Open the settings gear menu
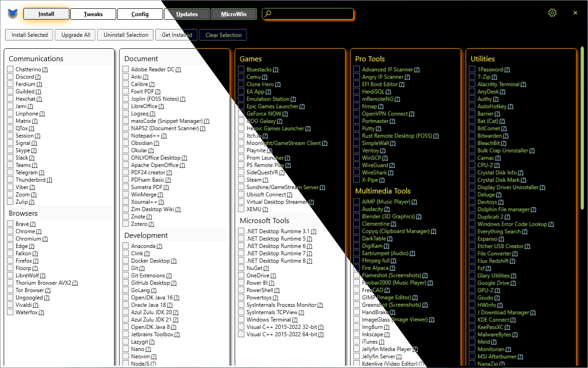This screenshot has width=588, height=368. point(552,13)
